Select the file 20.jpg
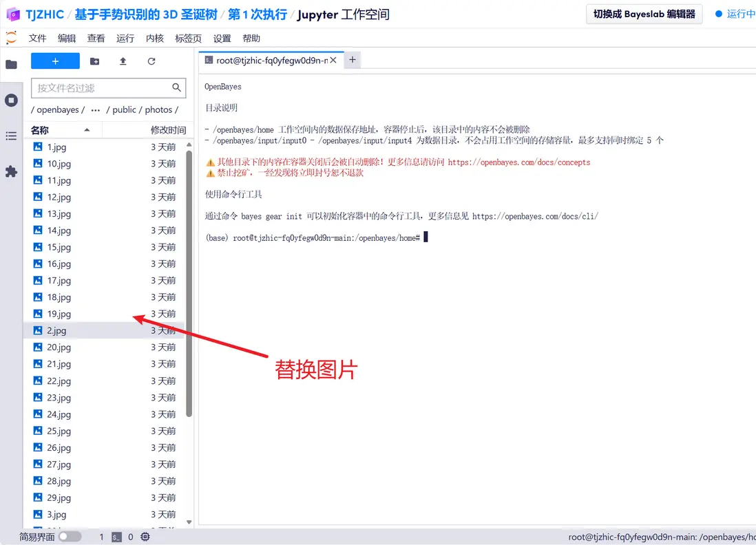This screenshot has height=545, width=756. coord(104,347)
